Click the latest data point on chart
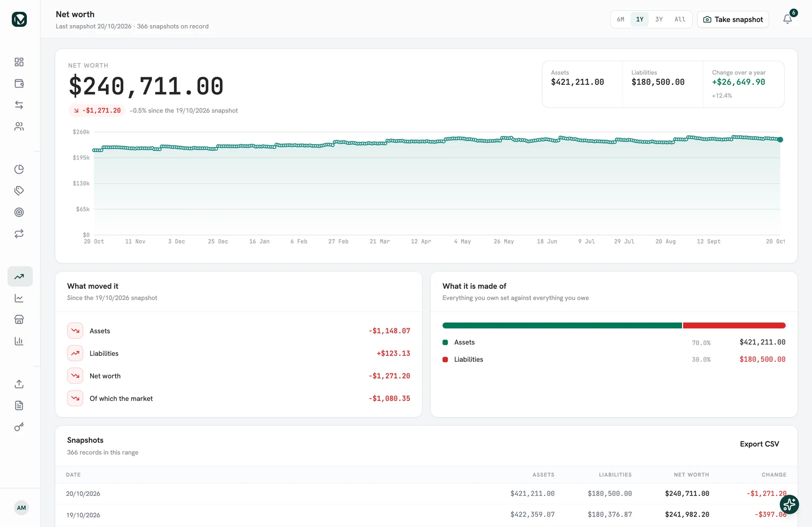Viewport: 812px width, 527px height. coord(780,140)
